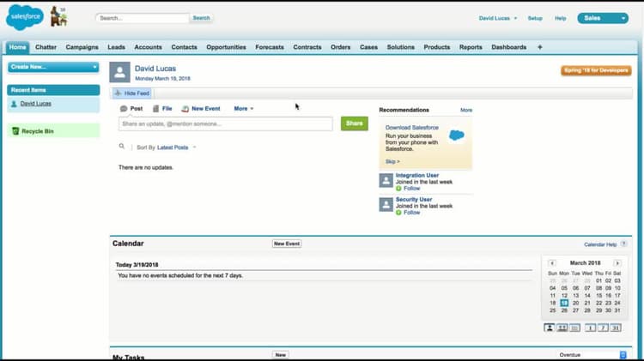644x361 pixels.
Task: Expand the More publisher actions menu
Action: (x=244, y=109)
